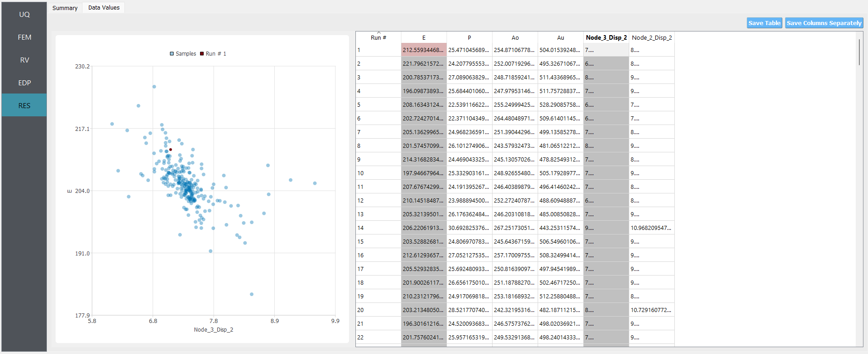Click the Samples legend marker
This screenshot has width=868, height=354.
(172, 54)
